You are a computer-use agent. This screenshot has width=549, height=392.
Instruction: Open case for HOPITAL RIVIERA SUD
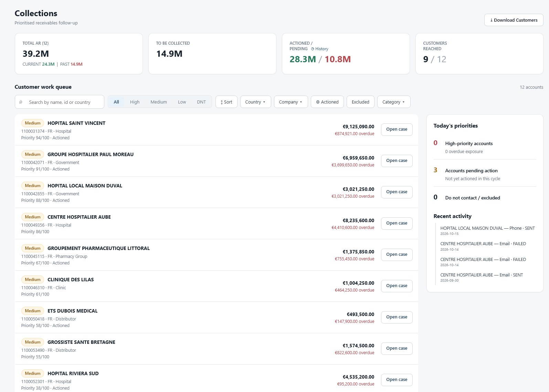pyautogui.click(x=397, y=380)
